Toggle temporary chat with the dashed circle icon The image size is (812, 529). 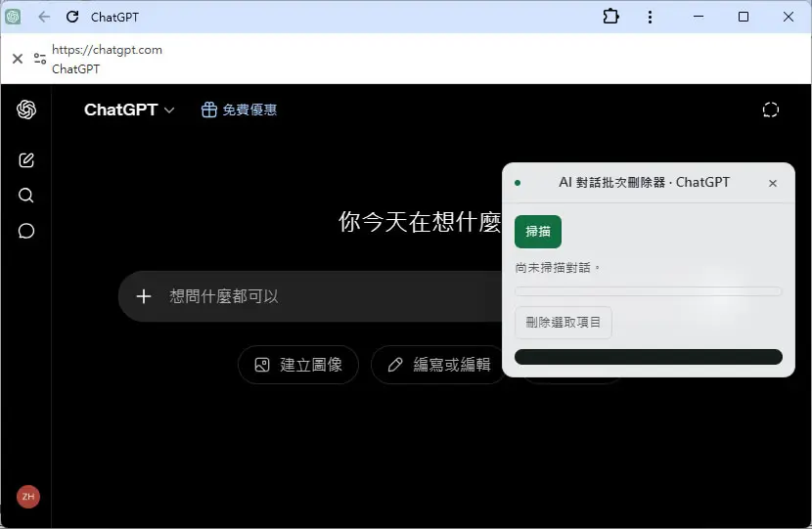[x=770, y=110]
